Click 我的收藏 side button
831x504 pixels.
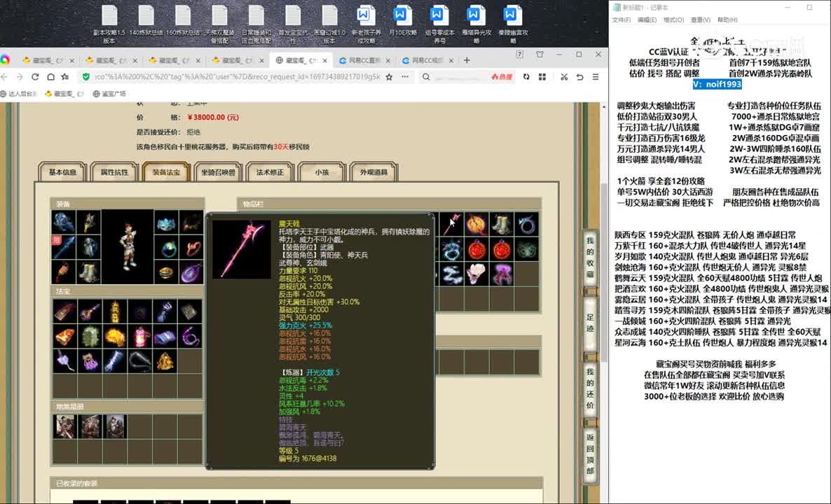click(591, 258)
